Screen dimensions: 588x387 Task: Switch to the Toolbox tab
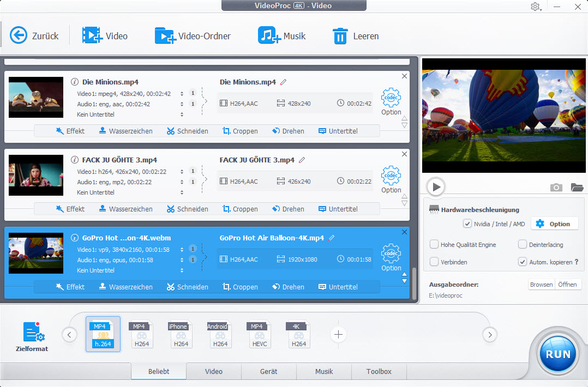[379, 371]
